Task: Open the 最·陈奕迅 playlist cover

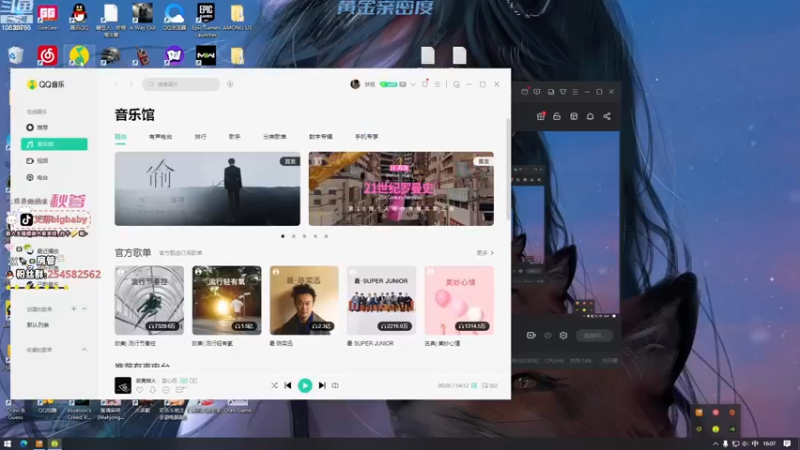Action: pyautogui.click(x=304, y=300)
